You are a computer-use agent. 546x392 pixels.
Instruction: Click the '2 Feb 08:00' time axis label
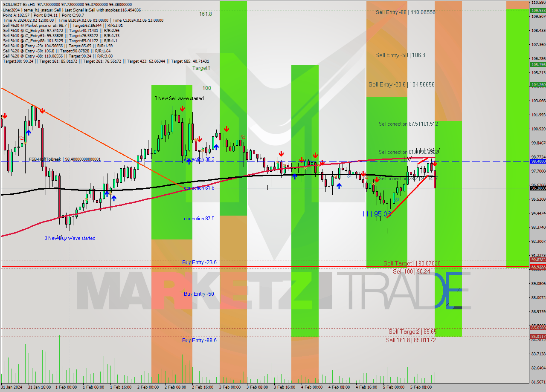coord(176,387)
